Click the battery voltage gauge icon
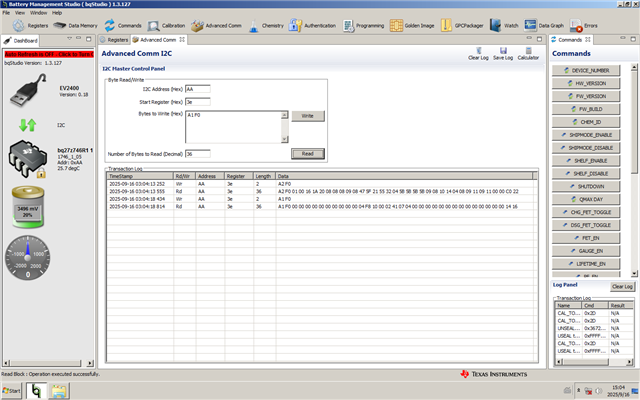This screenshot has height=400, width=640. pyautogui.click(x=28, y=207)
